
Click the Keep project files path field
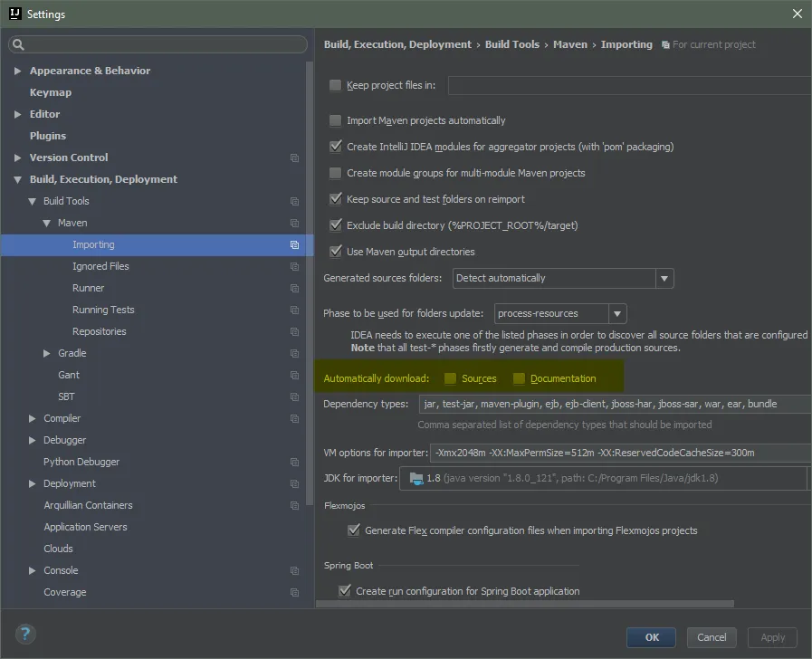[x=630, y=85]
